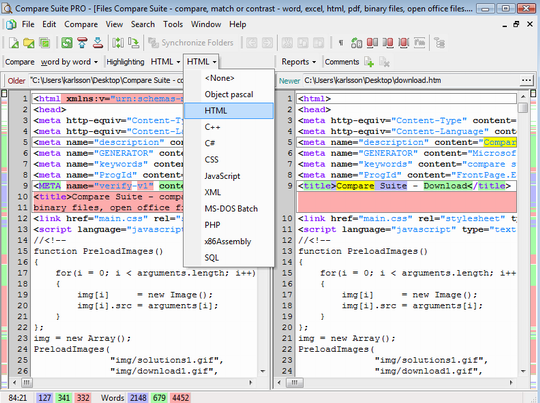Open the Window menu
Image resolution: width=540 pixels, height=403 pixels.
click(206, 24)
